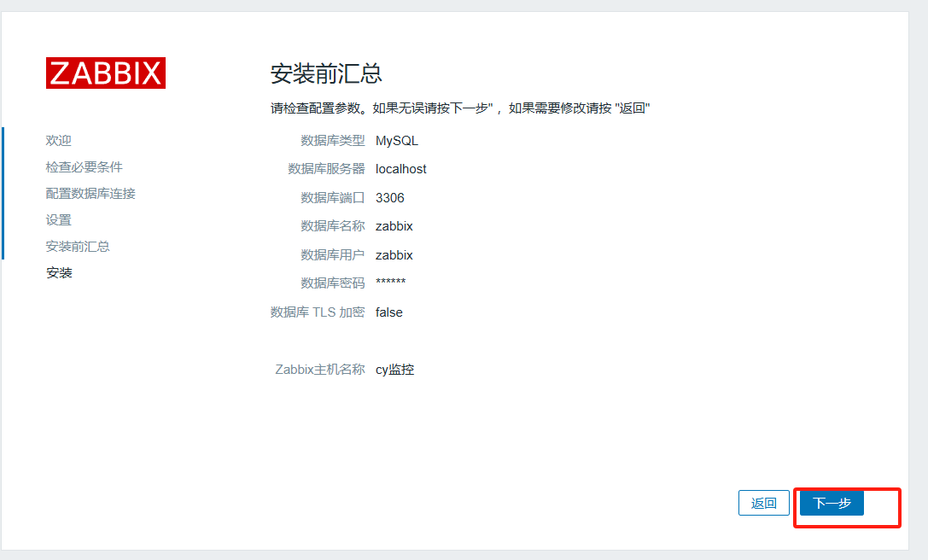This screenshot has width=928, height=560.
Task: Go to the 设置 step
Action: click(x=59, y=220)
